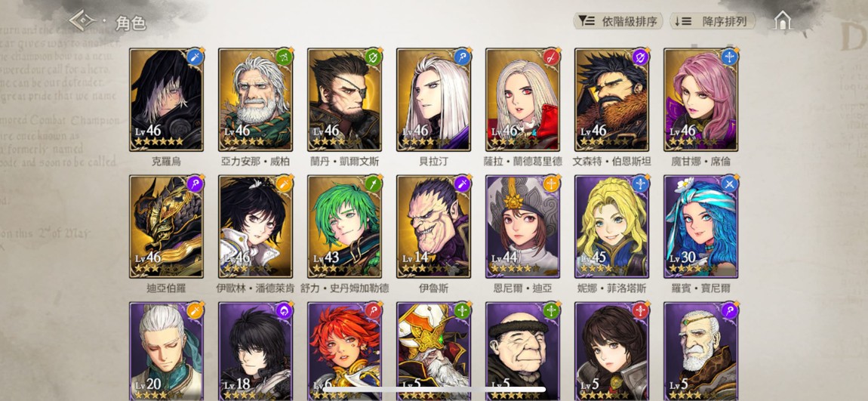Screen dimensions: 868x401
Task: Click the red class badge on 薩拉・蘭德葛里德's card
Action: [551, 57]
